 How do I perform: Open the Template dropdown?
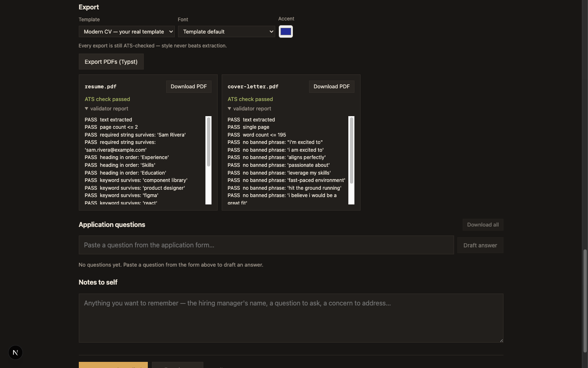tap(127, 31)
